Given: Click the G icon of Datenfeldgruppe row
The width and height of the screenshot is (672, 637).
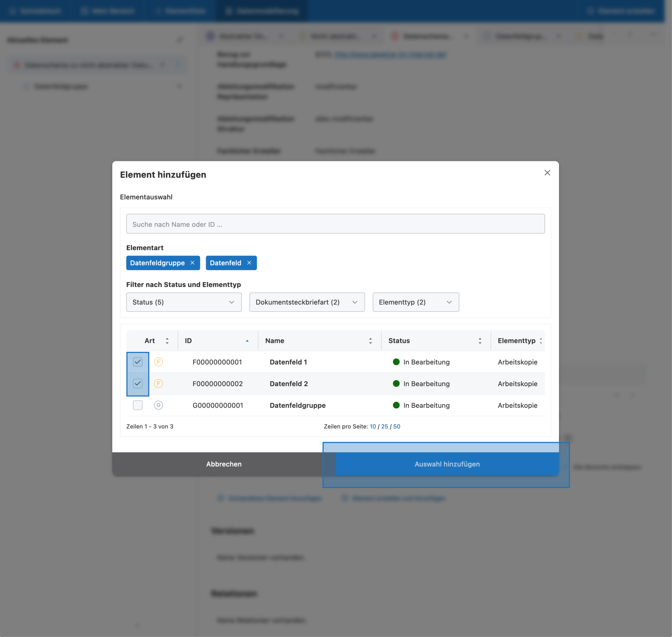Looking at the screenshot, I should coord(158,405).
